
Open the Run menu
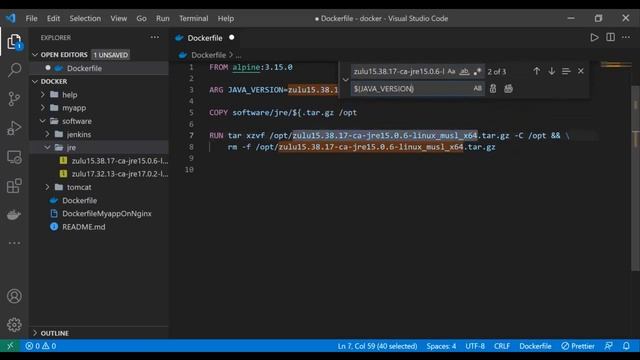162,18
